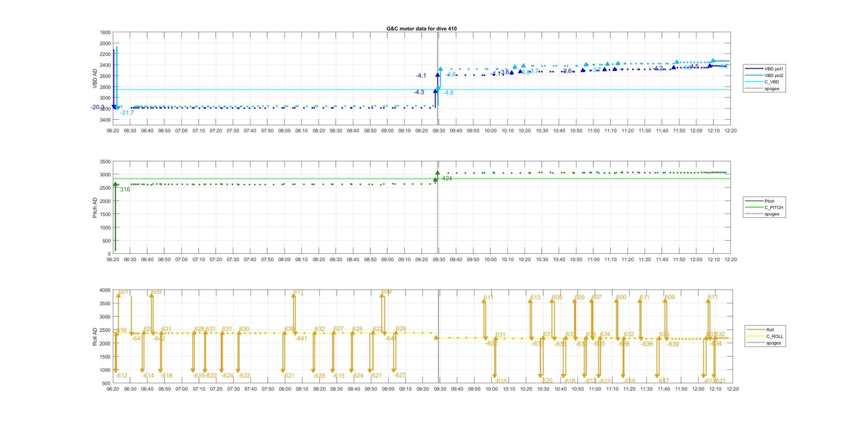
Task: Click the '3400' tick on the VBD axis
Action: [x=105, y=119]
